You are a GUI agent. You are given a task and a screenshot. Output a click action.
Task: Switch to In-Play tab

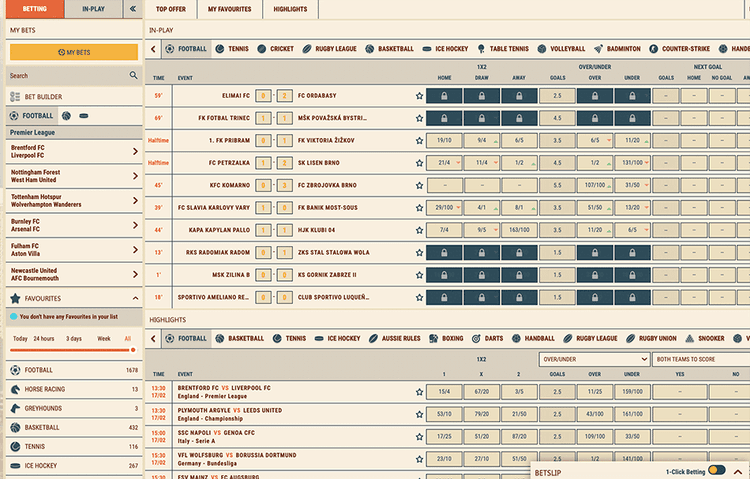[x=94, y=9]
